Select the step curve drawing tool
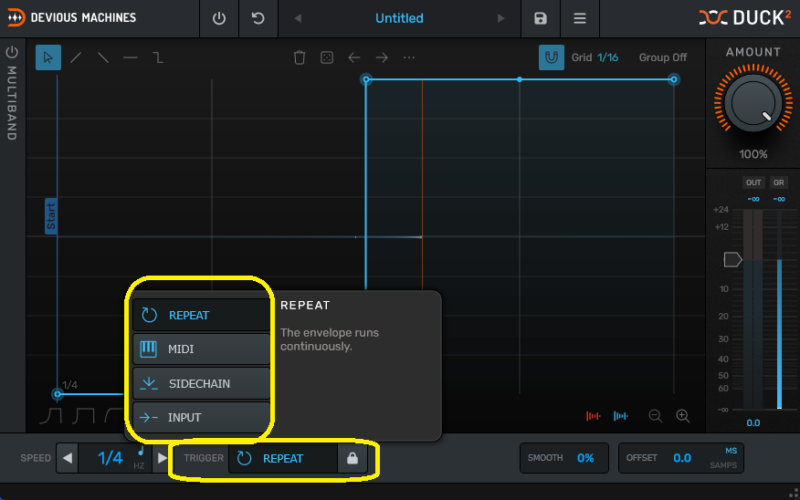This screenshot has width=800, height=500. click(157, 57)
